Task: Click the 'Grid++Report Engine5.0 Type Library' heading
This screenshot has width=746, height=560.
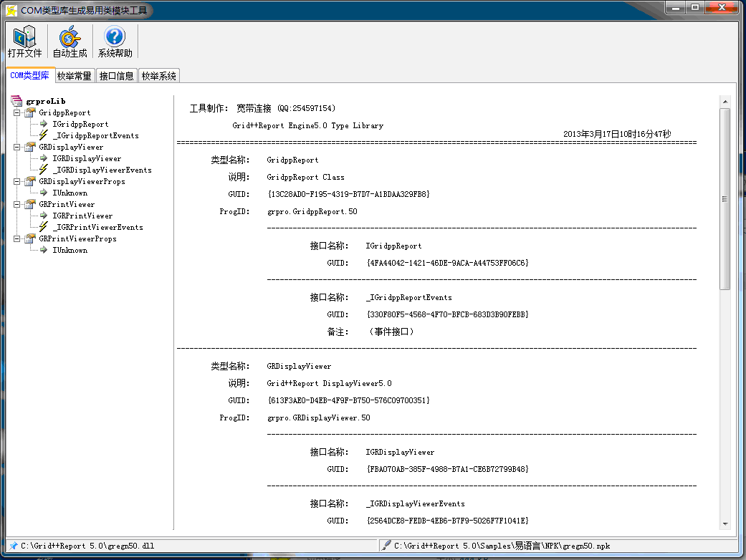Action: pyautogui.click(x=308, y=125)
